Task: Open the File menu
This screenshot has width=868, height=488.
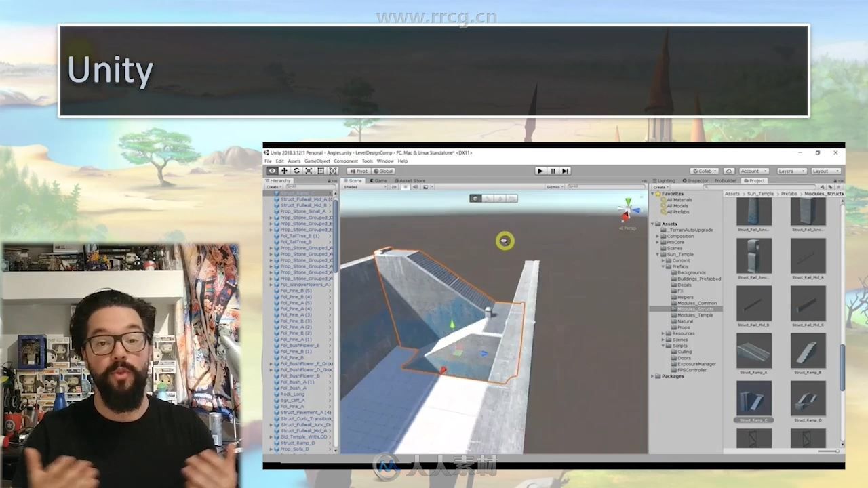Action: [268, 161]
